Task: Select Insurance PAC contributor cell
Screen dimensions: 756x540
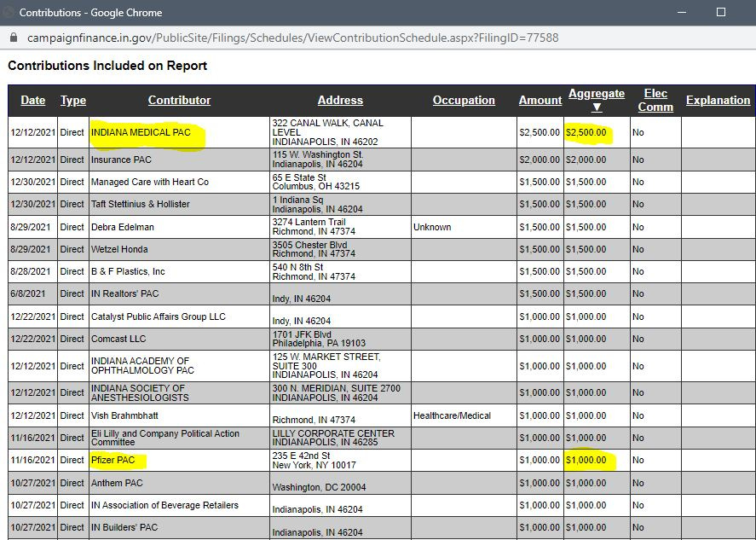Action: pyautogui.click(x=179, y=160)
